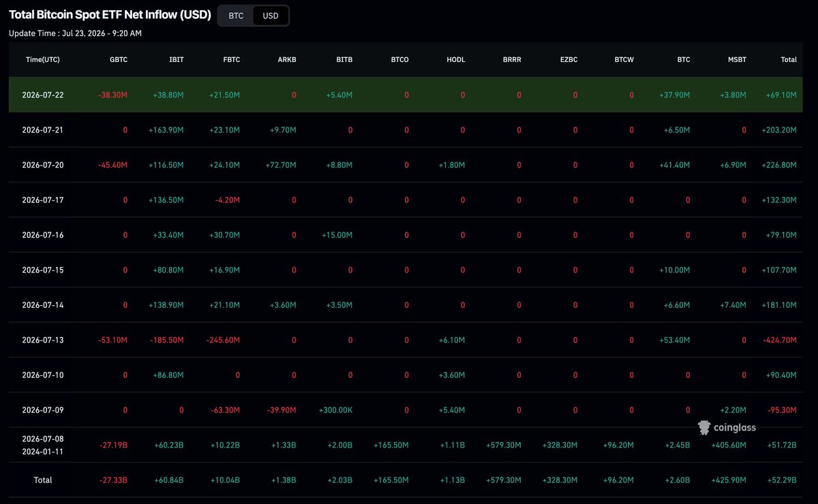Image resolution: width=818 pixels, height=504 pixels.
Task: Click the HODL column header
Action: 456,60
